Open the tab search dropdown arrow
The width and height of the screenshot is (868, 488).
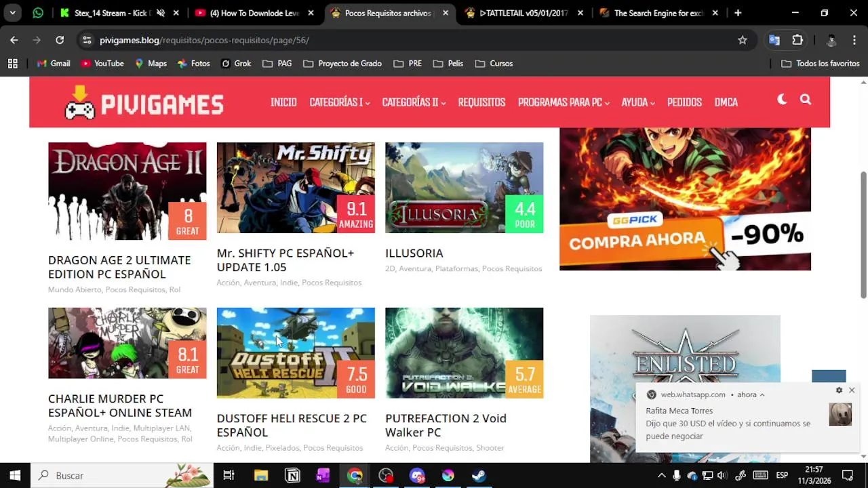click(12, 13)
